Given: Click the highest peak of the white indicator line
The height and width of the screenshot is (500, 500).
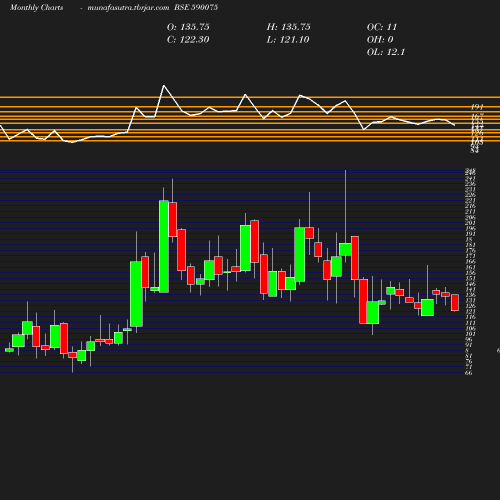Looking at the screenshot, I should [164, 86].
